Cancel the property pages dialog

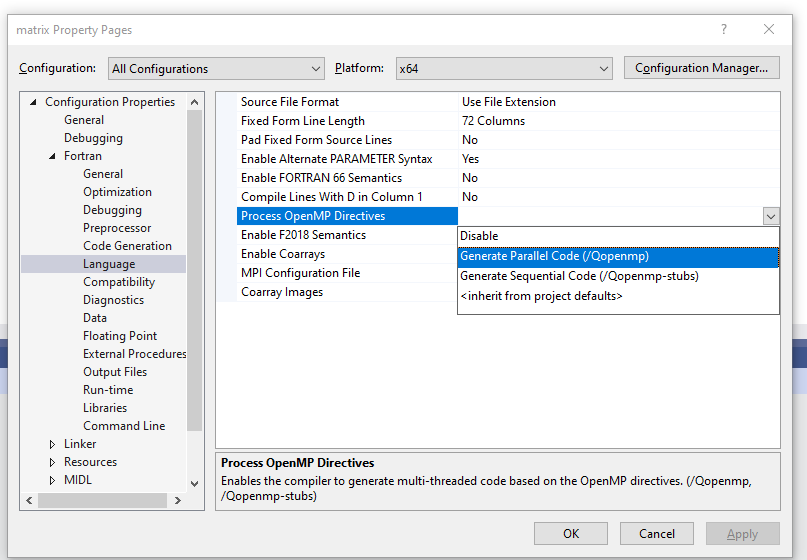[657, 534]
